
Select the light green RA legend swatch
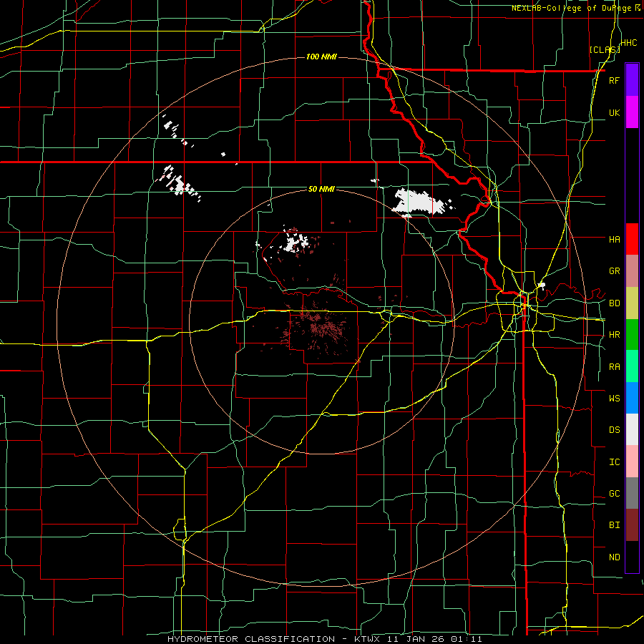(632, 366)
